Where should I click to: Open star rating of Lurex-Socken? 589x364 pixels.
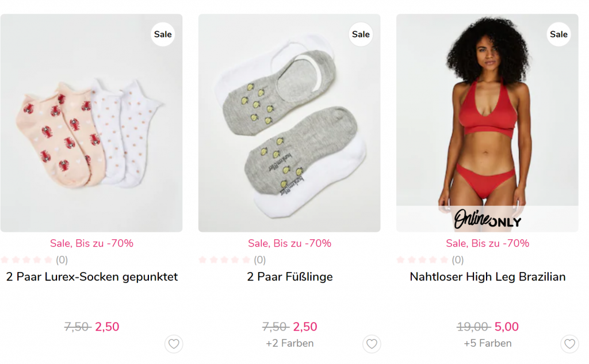27,260
